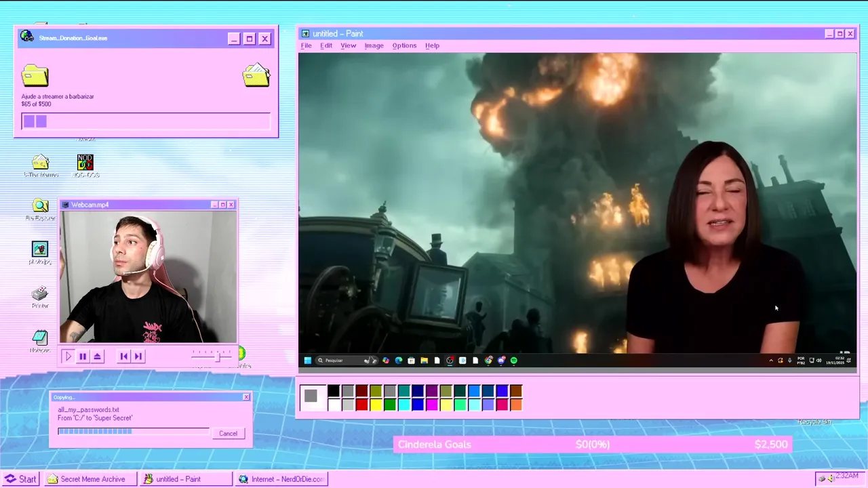Click the Pesquisar search box in the captured taskbar
Viewport: 868px width, 488px height.
click(x=346, y=361)
